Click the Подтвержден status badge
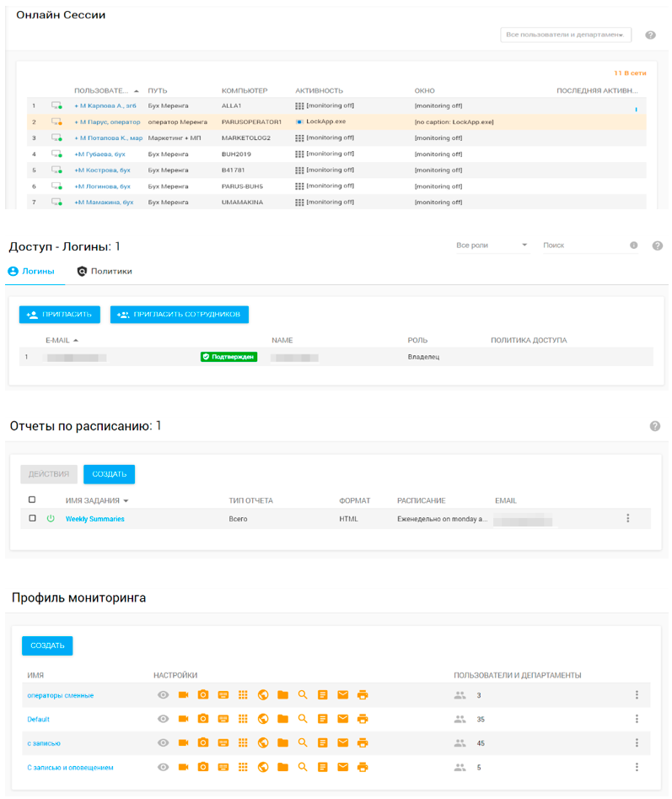 point(228,357)
